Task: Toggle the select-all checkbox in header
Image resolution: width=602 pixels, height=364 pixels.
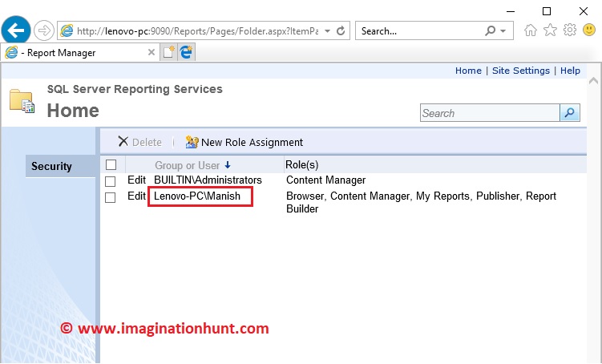Action: [111, 164]
